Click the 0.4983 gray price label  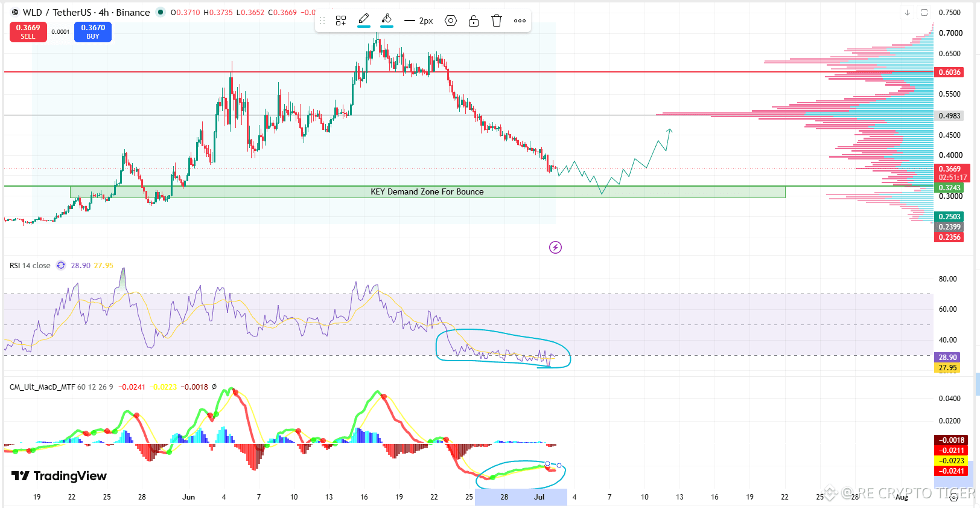pos(949,115)
